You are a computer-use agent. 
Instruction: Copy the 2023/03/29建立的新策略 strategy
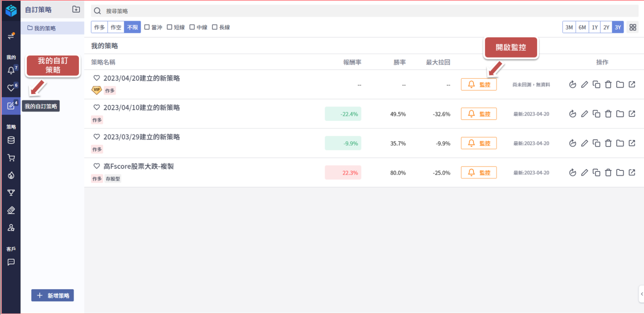point(596,143)
